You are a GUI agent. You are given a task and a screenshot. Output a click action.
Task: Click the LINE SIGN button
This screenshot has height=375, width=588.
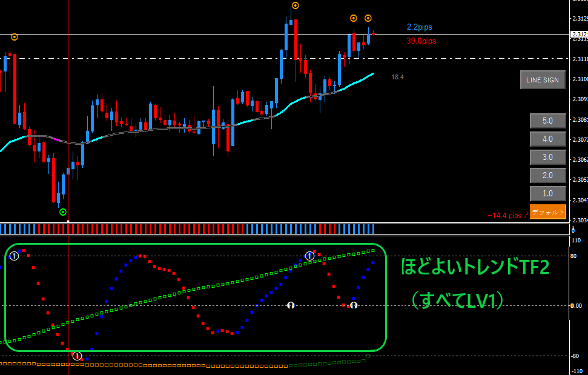[543, 80]
